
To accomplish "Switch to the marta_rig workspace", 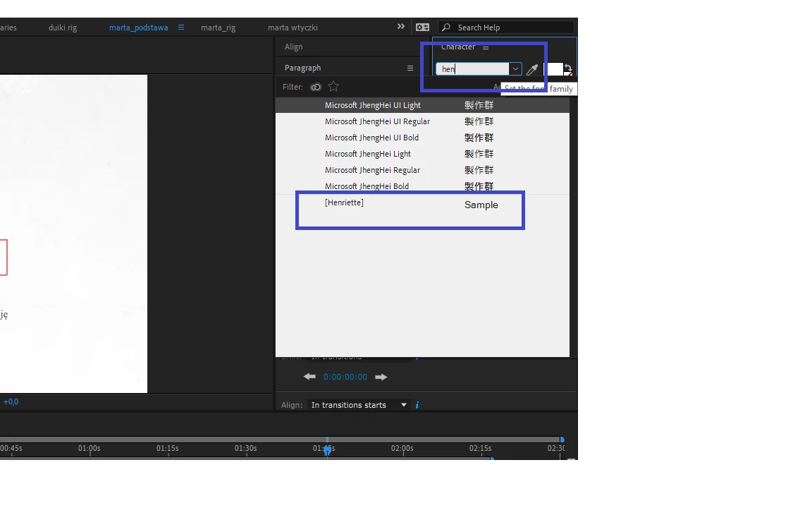I will pos(218,28).
